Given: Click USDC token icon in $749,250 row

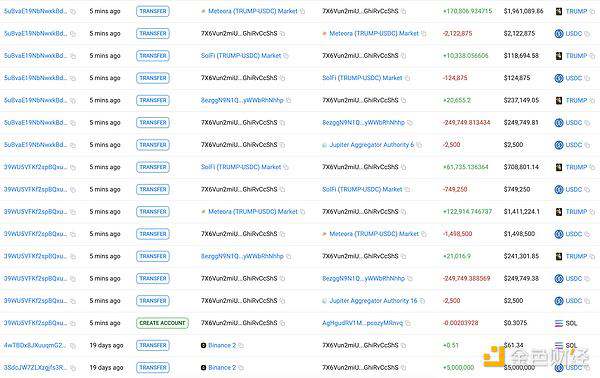Looking at the screenshot, I should 559,189.
